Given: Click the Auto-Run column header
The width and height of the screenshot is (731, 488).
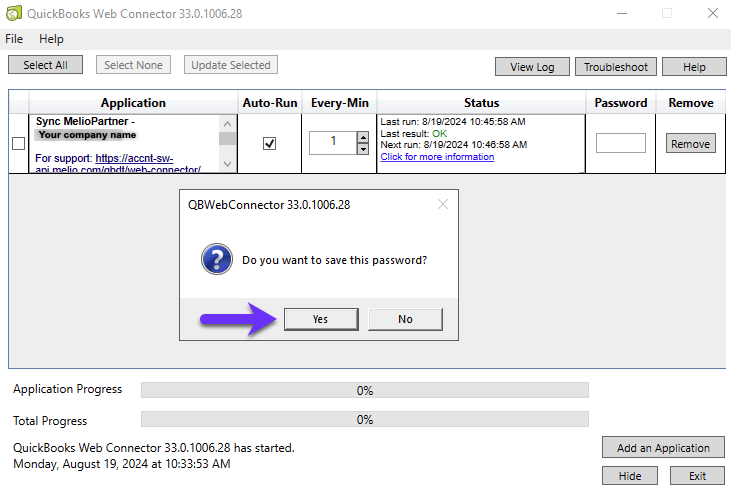Looking at the screenshot, I should [x=270, y=103].
